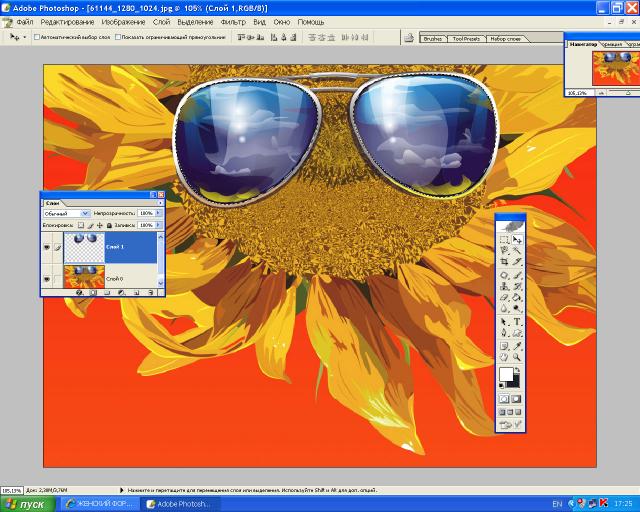Image resolution: width=640 pixels, height=512 pixels.
Task: Select the Zoom tool
Action: 517,357
